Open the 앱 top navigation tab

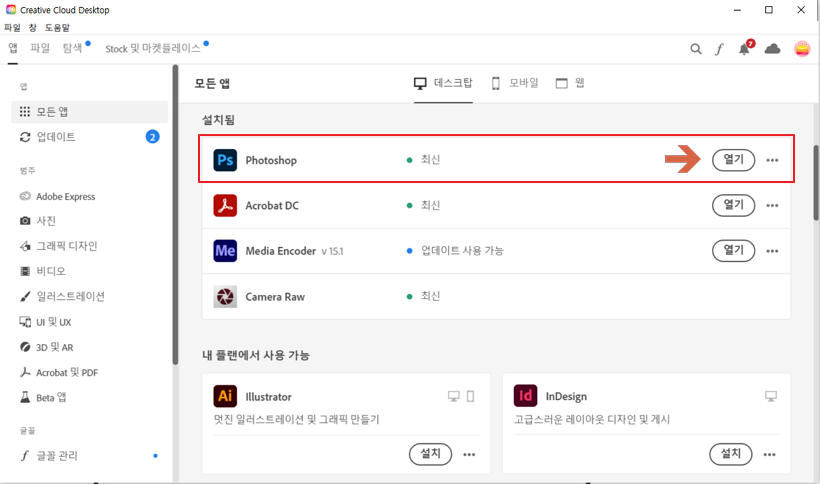pyautogui.click(x=13, y=48)
